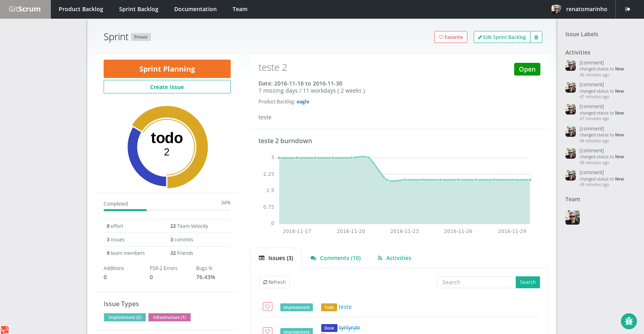Image resolution: width=644 pixels, height=334 pixels.
Task: Open renatomarinho user avatar in navbar
Action: pos(556,9)
